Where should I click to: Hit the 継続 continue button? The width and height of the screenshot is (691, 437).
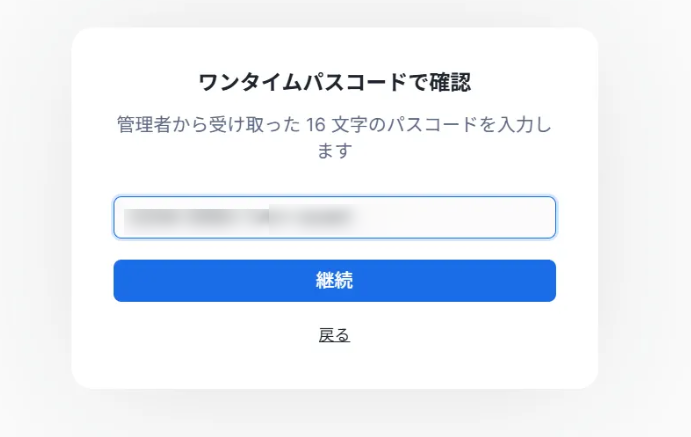coord(334,281)
